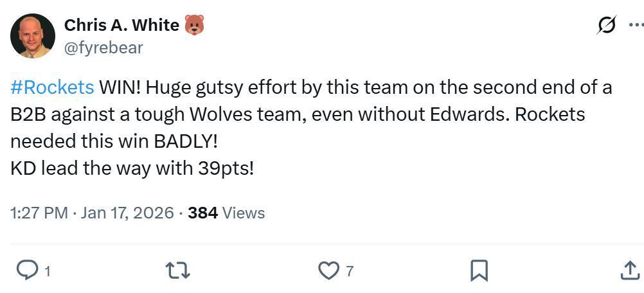The image size is (644, 293).
Task: Open the three-dot more options menu
Action: click(636, 25)
